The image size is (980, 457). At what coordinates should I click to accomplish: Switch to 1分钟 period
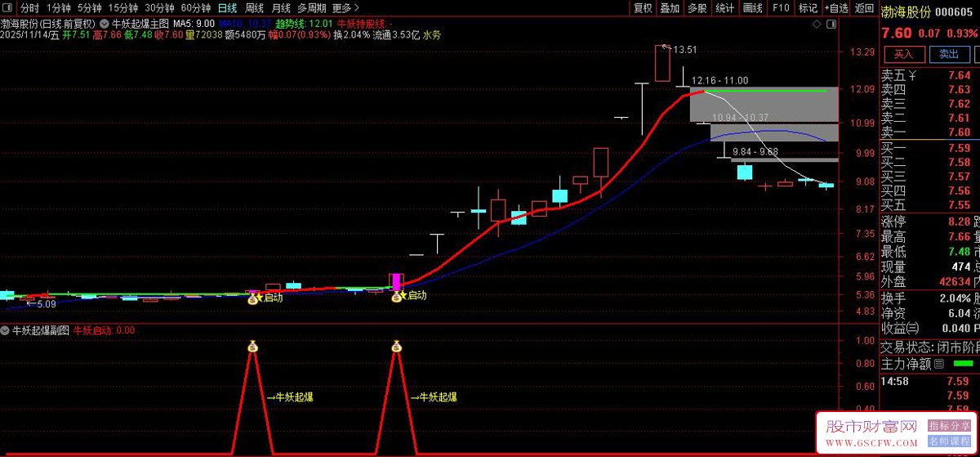pos(59,7)
